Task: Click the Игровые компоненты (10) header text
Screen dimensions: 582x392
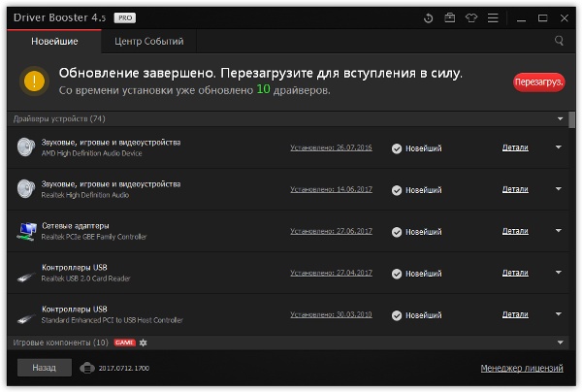Action: coord(60,343)
